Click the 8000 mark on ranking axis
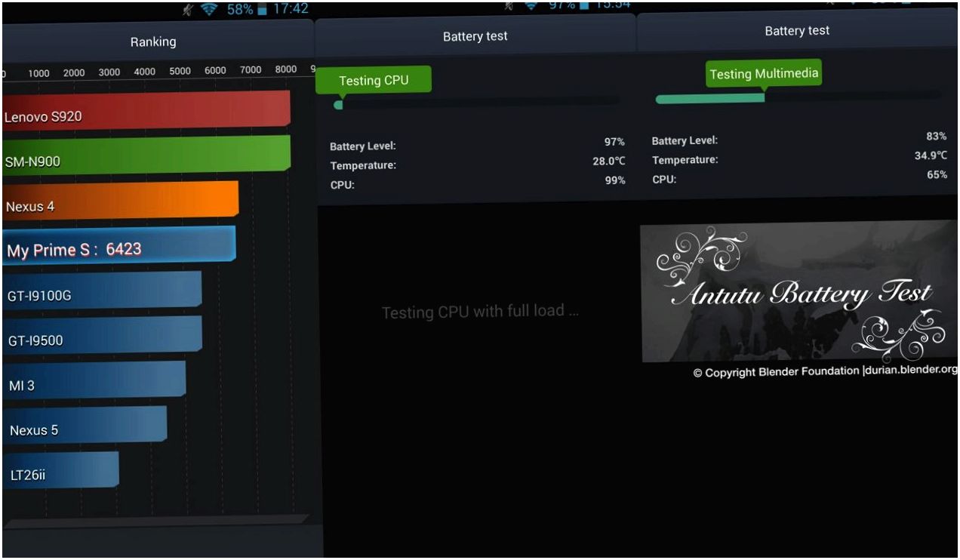Image resolution: width=960 pixels, height=560 pixels. pyautogui.click(x=286, y=69)
